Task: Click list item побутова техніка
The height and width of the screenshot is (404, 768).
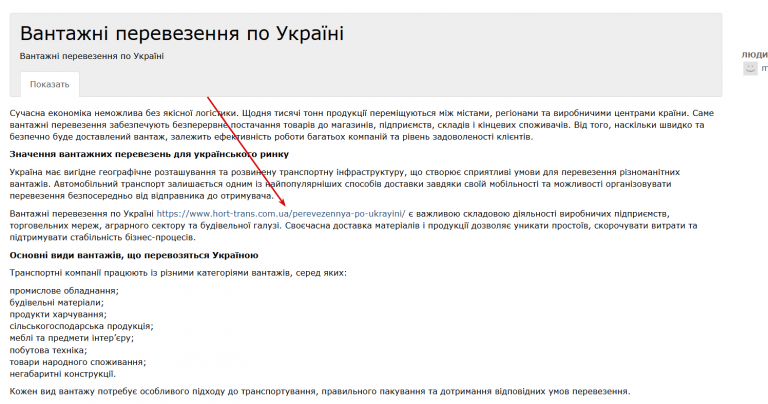Action: point(48,350)
